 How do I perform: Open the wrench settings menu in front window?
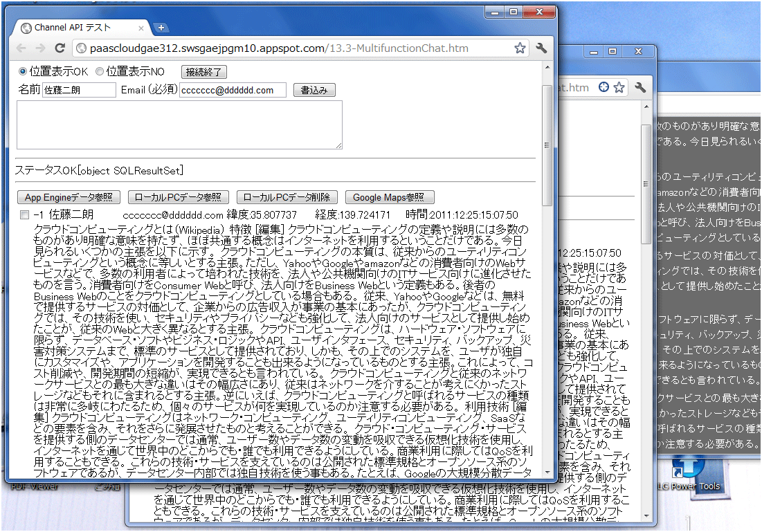pyautogui.click(x=541, y=48)
